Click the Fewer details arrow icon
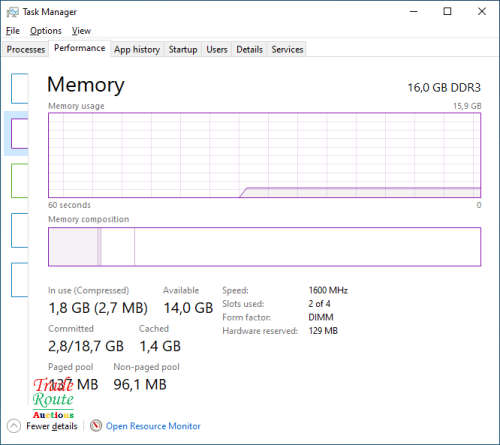This screenshot has width=500, height=445. tap(14, 426)
